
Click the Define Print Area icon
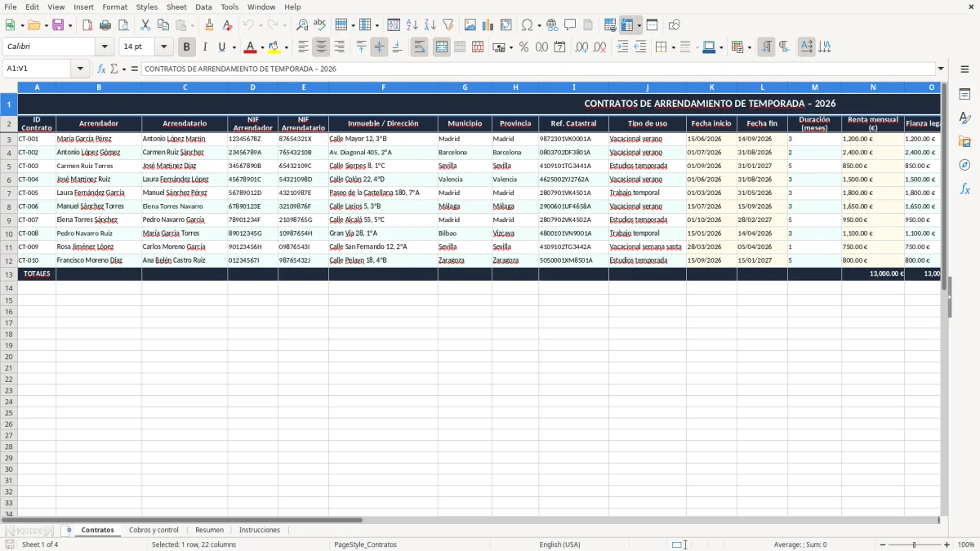610,25
